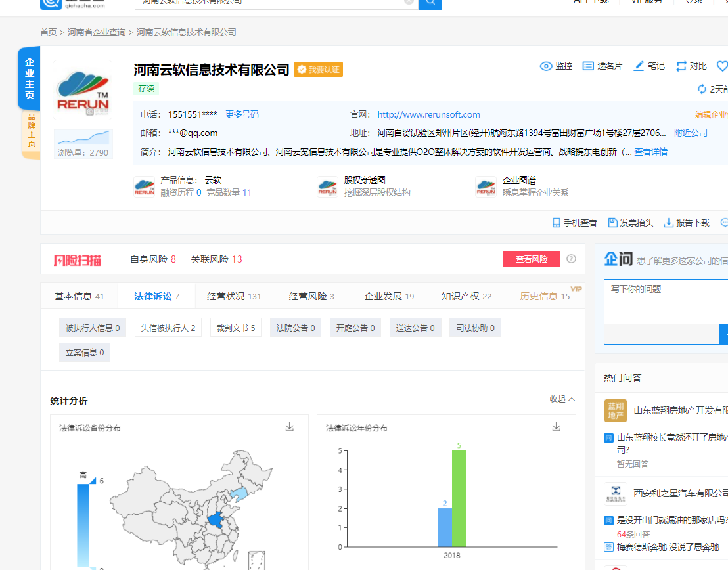Viewport: 728px width, 570px height.
Task: Click the page-views trend mini chart
Action: click(83, 138)
